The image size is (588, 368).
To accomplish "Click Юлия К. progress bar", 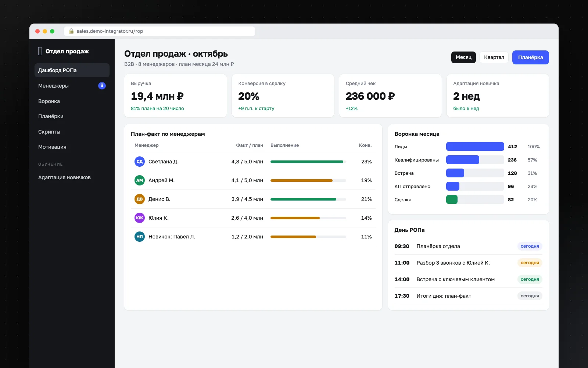I will point(308,218).
